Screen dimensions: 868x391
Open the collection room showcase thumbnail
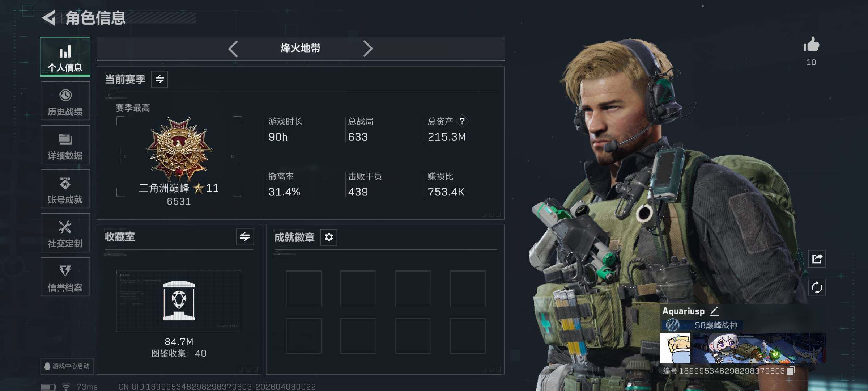[x=179, y=301]
